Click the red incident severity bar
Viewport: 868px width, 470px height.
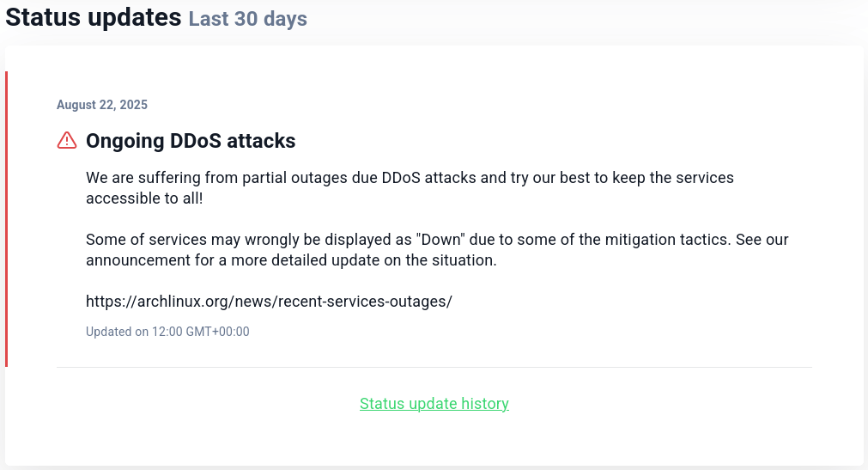tap(6, 219)
